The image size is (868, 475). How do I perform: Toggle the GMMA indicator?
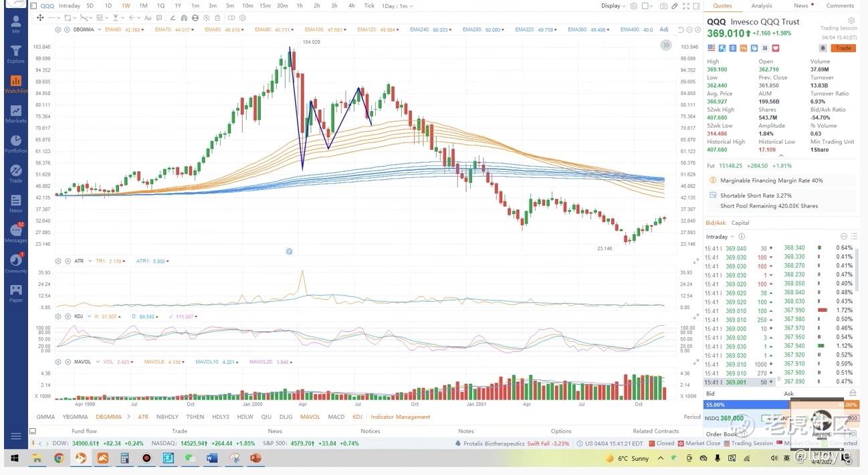pos(45,417)
